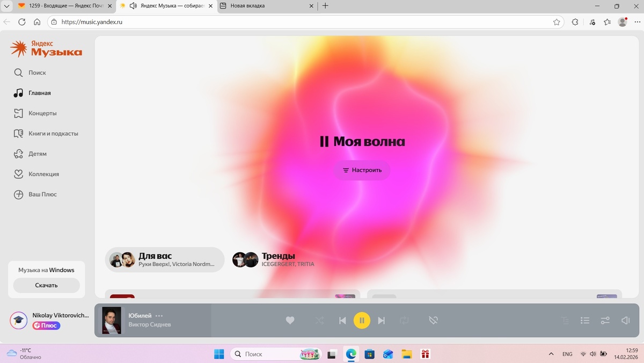This screenshot has height=363, width=644.
Task: Open the media control music-note icon in toolbar
Action: click(x=592, y=22)
